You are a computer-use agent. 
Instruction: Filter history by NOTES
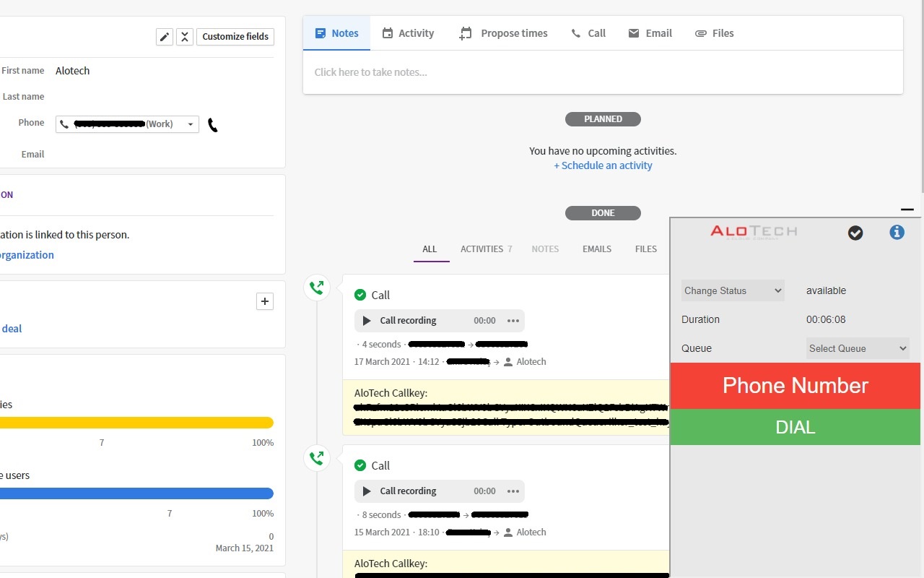point(545,249)
